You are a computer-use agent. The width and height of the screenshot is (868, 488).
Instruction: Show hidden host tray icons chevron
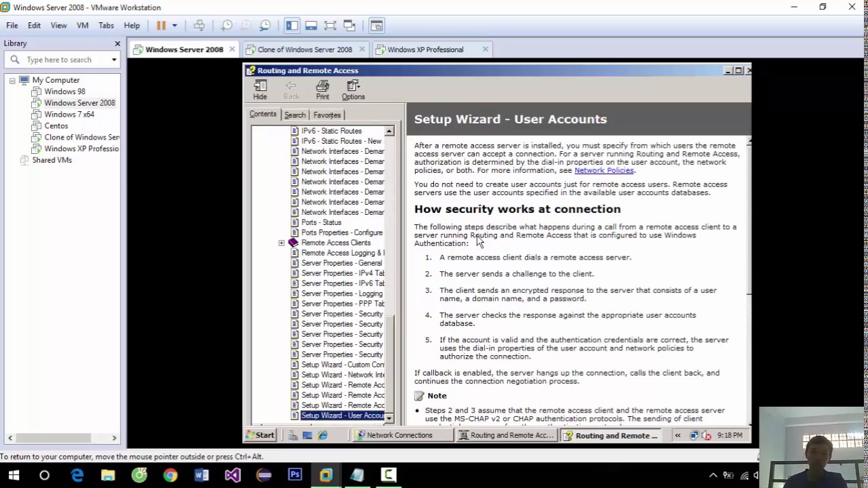tap(713, 475)
